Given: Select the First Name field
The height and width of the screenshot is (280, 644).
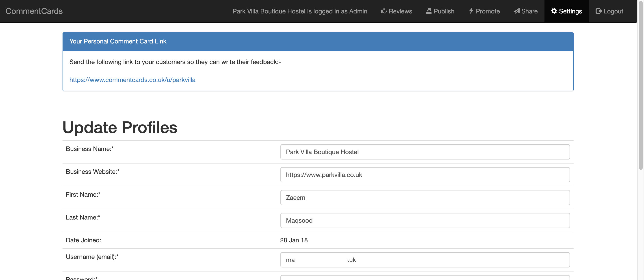Looking at the screenshot, I should click(425, 198).
